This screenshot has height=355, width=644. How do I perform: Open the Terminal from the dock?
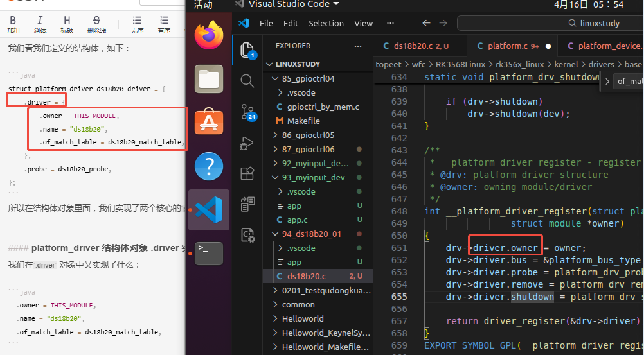tap(209, 253)
